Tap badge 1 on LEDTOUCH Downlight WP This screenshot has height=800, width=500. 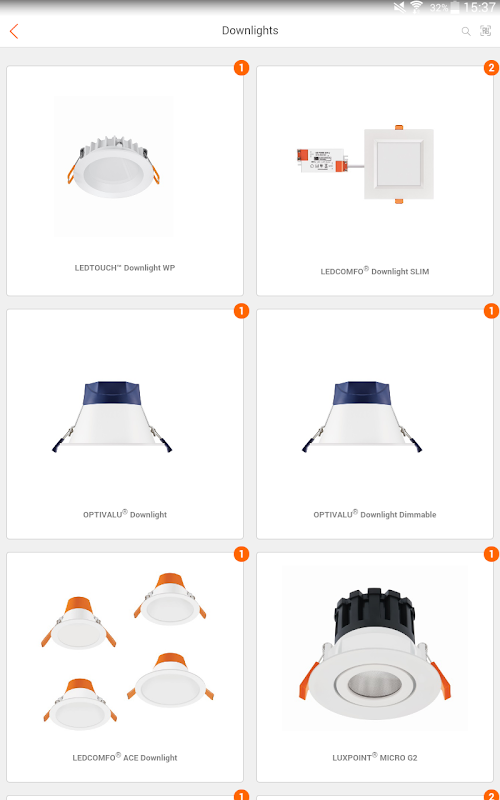(x=241, y=67)
